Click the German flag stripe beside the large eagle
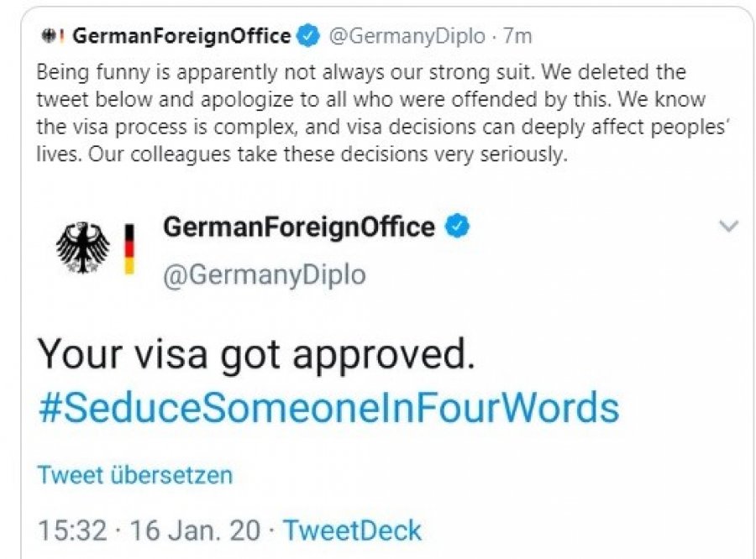Screen dimensions: 756x559 [x=129, y=248]
